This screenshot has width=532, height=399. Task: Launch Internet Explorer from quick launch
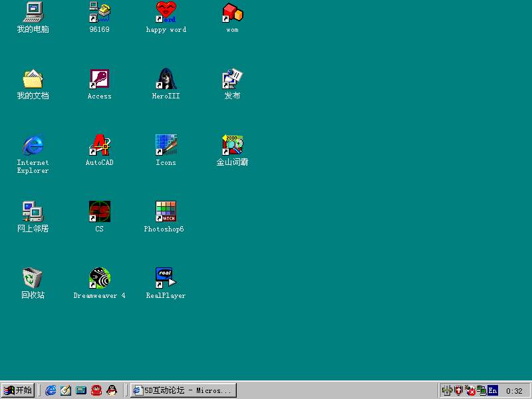[51, 390]
